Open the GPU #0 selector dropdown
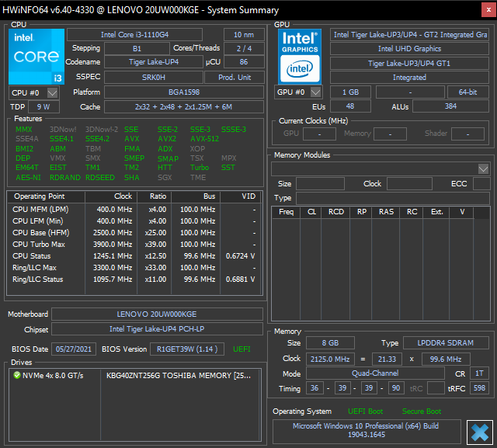 317,92
